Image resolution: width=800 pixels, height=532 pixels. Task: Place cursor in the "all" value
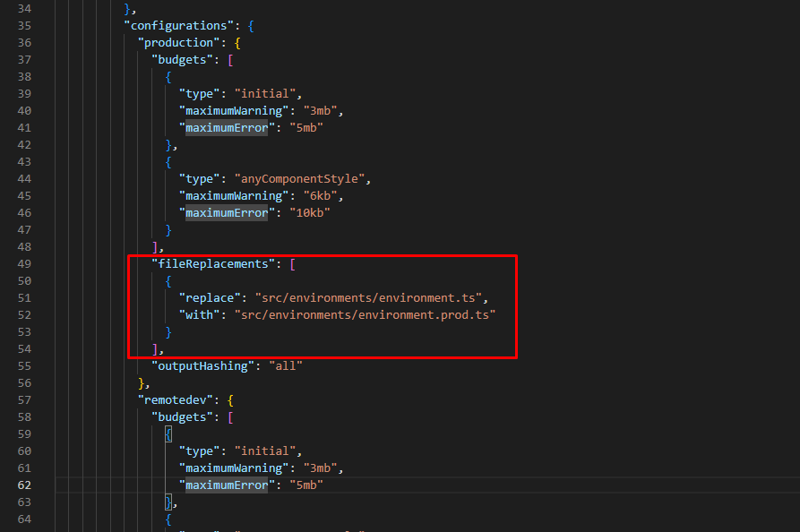(287, 365)
